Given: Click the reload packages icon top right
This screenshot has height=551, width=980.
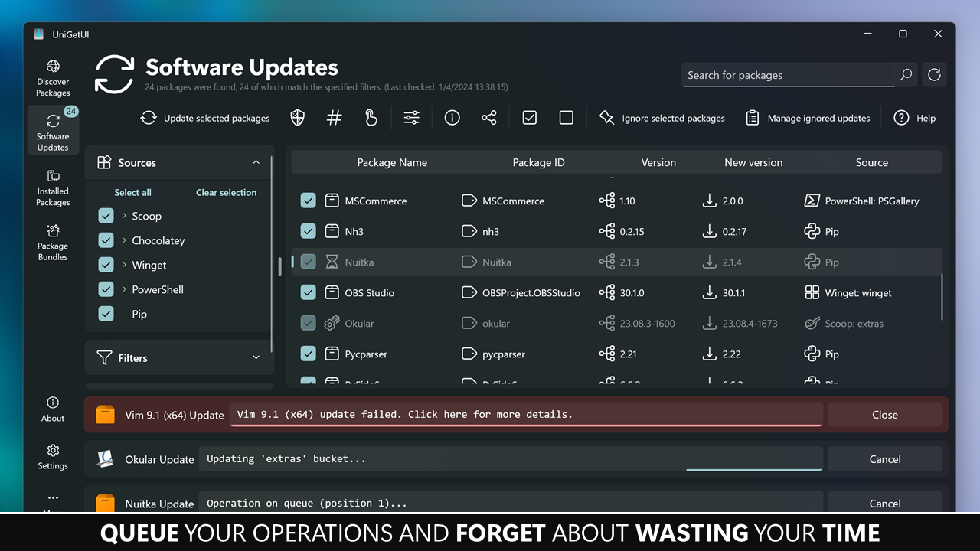Looking at the screenshot, I should (933, 74).
